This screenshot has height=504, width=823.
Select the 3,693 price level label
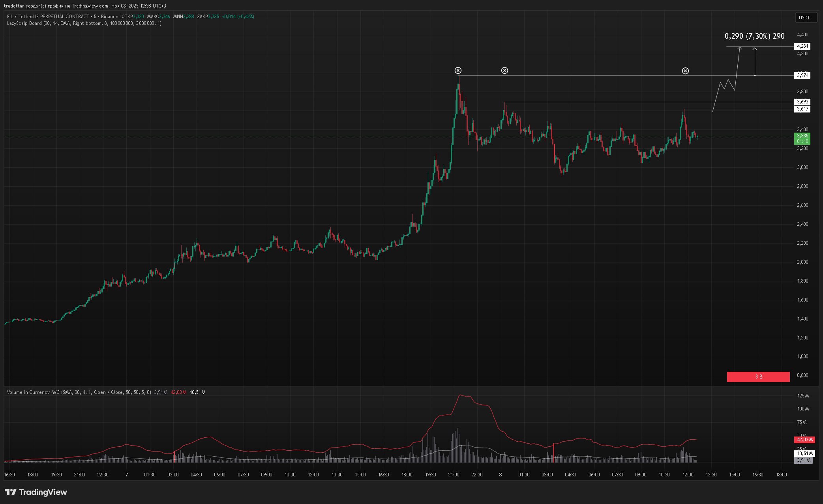point(802,102)
